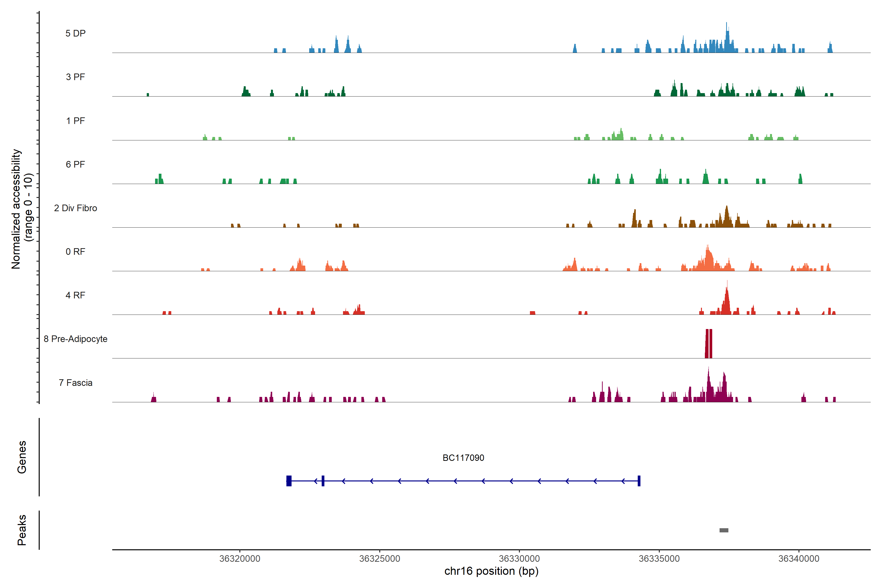Click the rightmost exon of BC117090
Viewport: 882px width, 588px height.
pos(639,481)
